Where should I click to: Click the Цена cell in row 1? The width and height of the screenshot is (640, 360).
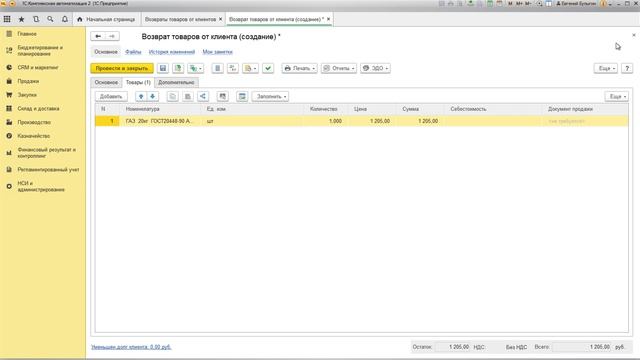tap(373, 121)
